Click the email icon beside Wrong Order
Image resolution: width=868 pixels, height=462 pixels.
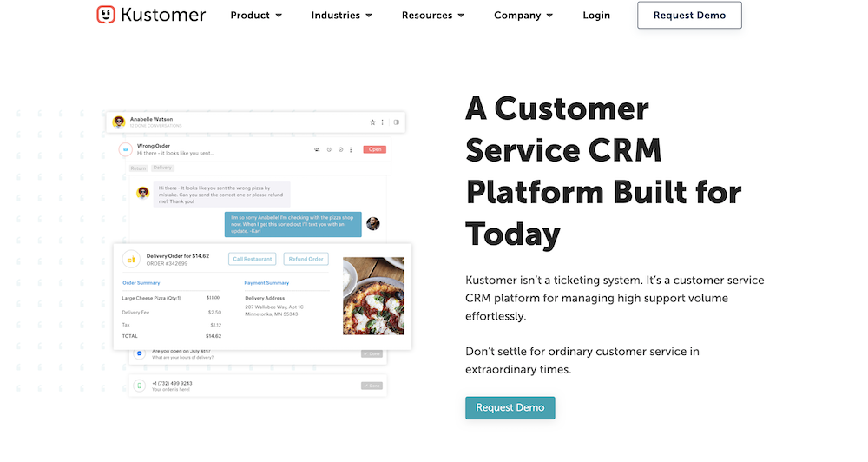click(x=126, y=149)
